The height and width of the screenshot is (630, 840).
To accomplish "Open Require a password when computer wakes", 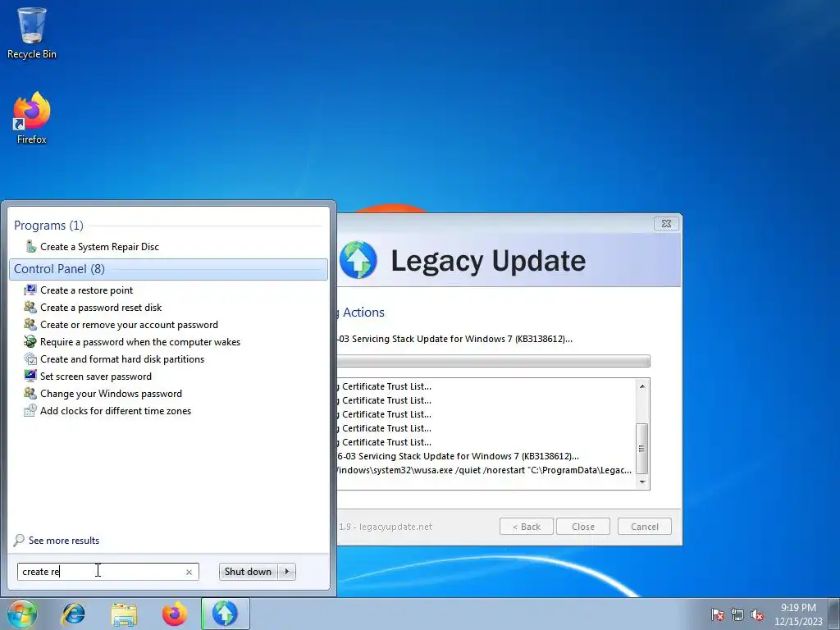I will [139, 341].
